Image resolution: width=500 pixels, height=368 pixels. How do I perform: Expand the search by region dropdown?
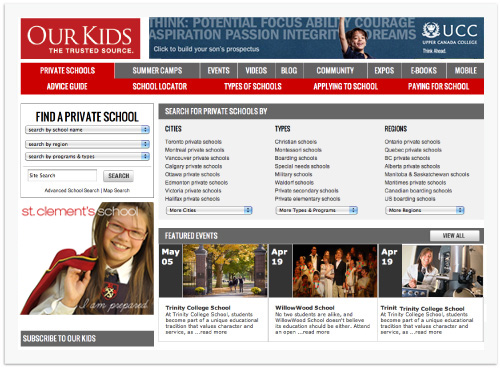[x=87, y=144]
